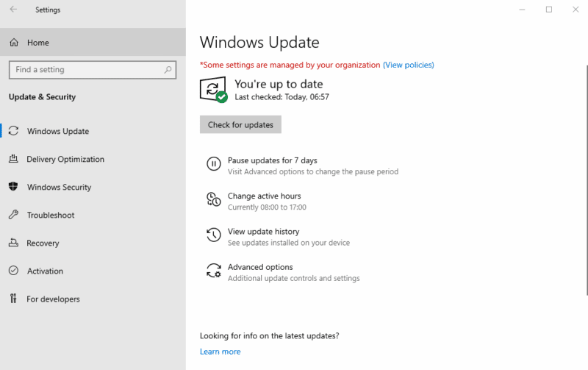The height and width of the screenshot is (370, 588).
Task: Click the Home house icon
Action: [14, 43]
